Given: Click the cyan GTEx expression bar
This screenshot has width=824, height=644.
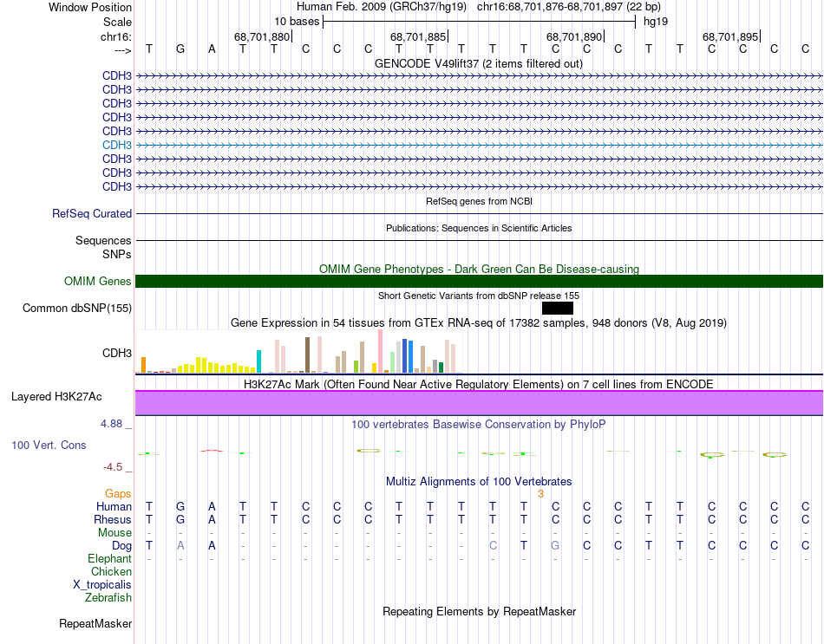Looking at the screenshot, I should tap(258, 361).
